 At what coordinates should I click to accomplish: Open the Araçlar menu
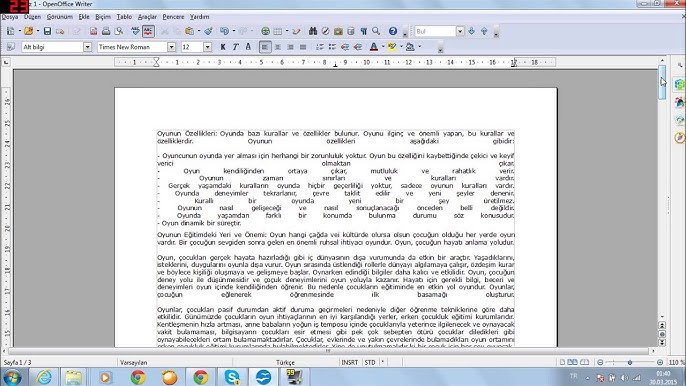point(147,17)
